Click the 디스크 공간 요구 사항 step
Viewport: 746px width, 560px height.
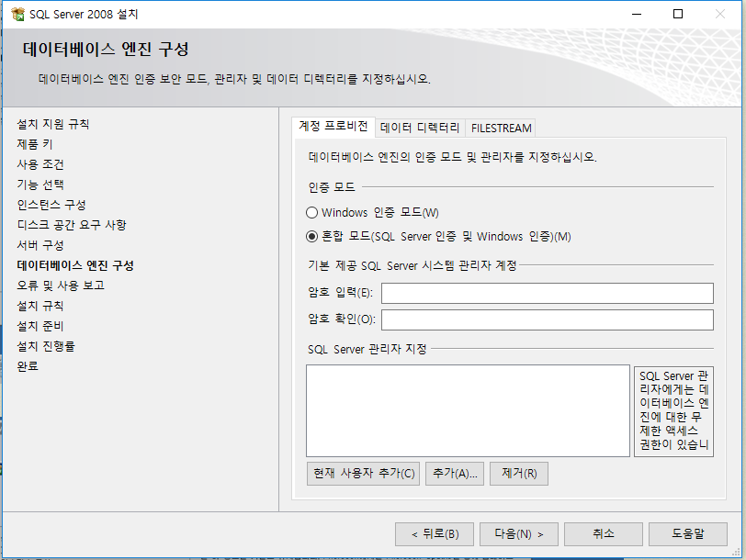coord(72,225)
